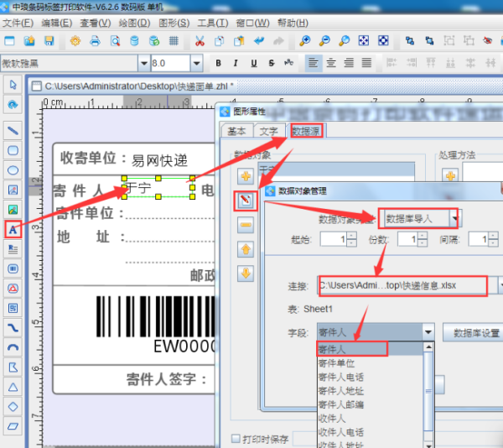The width and height of the screenshot is (503, 448).
Task: Click the yellow plus add data object button
Action: (246, 176)
